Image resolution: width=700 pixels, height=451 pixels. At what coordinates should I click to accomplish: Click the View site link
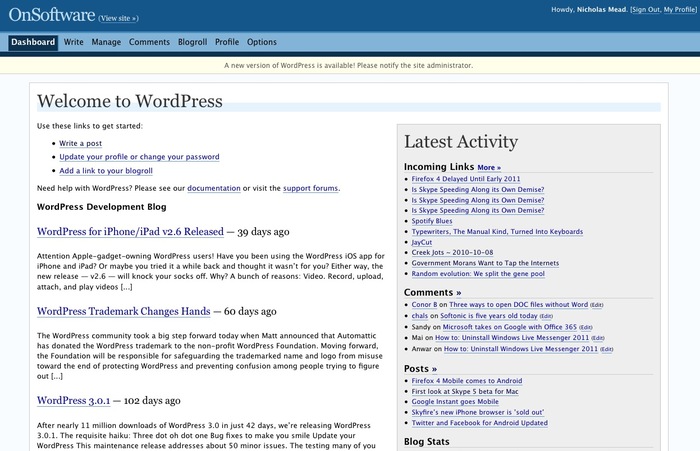point(118,18)
